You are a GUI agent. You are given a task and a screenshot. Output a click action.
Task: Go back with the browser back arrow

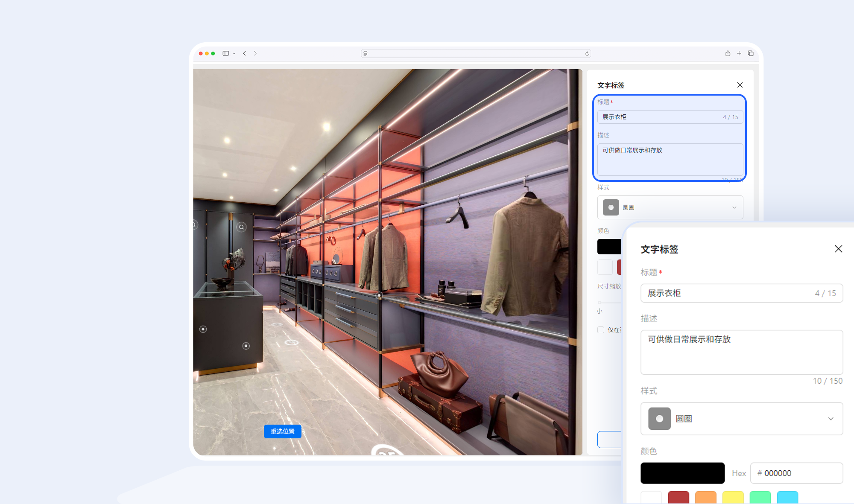(x=244, y=53)
